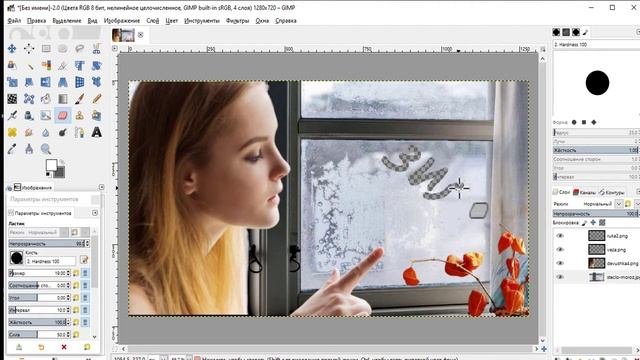Open Фильтры menu
The width and height of the screenshot is (640, 360).
(x=238, y=20)
